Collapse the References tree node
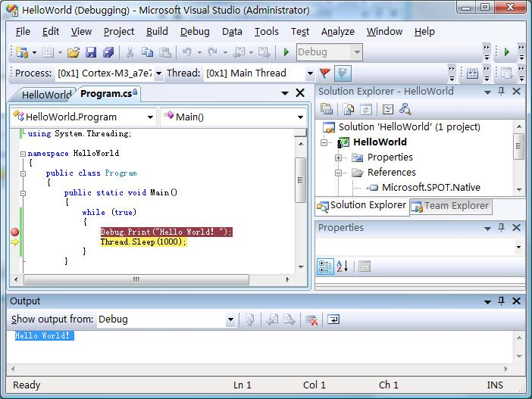The image size is (532, 399). [x=338, y=173]
